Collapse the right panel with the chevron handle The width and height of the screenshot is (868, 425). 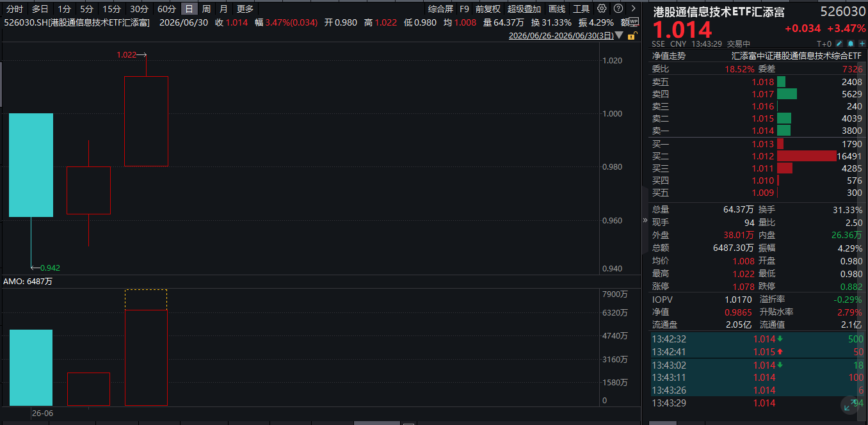point(645,220)
